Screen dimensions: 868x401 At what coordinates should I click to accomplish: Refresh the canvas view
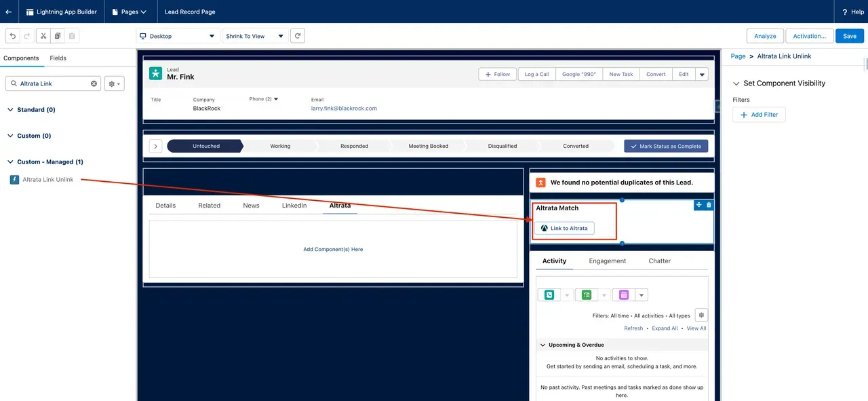pos(297,36)
